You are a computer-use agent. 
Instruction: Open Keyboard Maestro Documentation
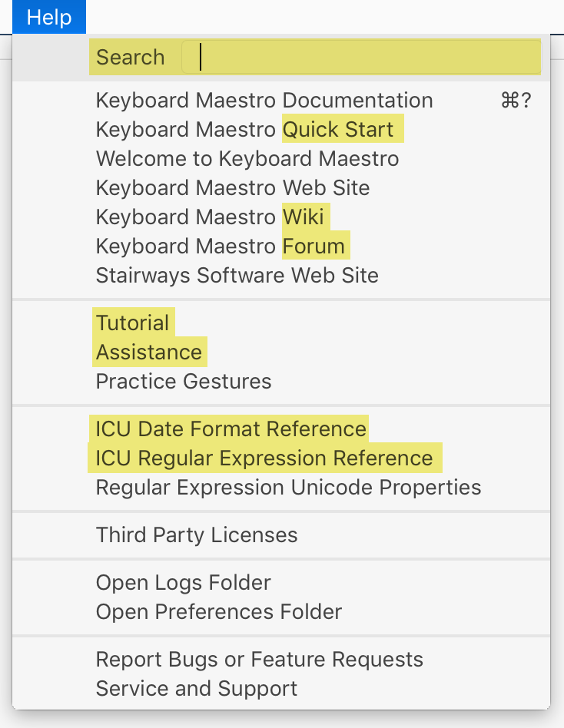(x=264, y=100)
